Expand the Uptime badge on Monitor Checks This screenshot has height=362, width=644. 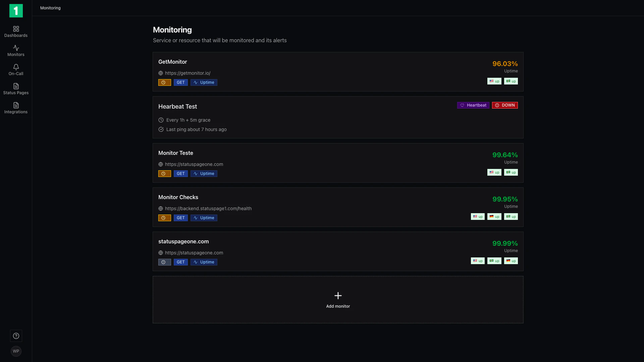tap(204, 218)
